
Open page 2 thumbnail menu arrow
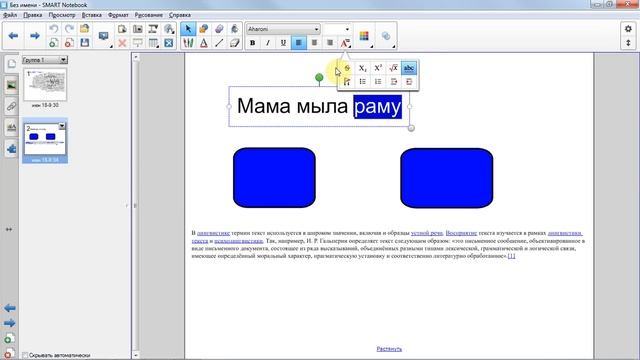coord(62,126)
